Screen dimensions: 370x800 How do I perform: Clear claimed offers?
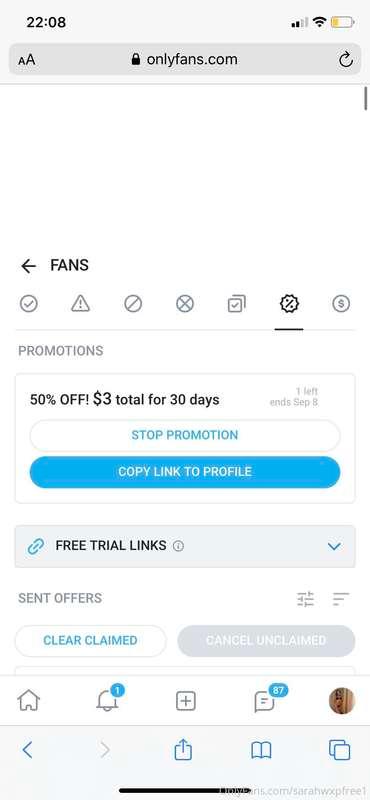click(90, 640)
